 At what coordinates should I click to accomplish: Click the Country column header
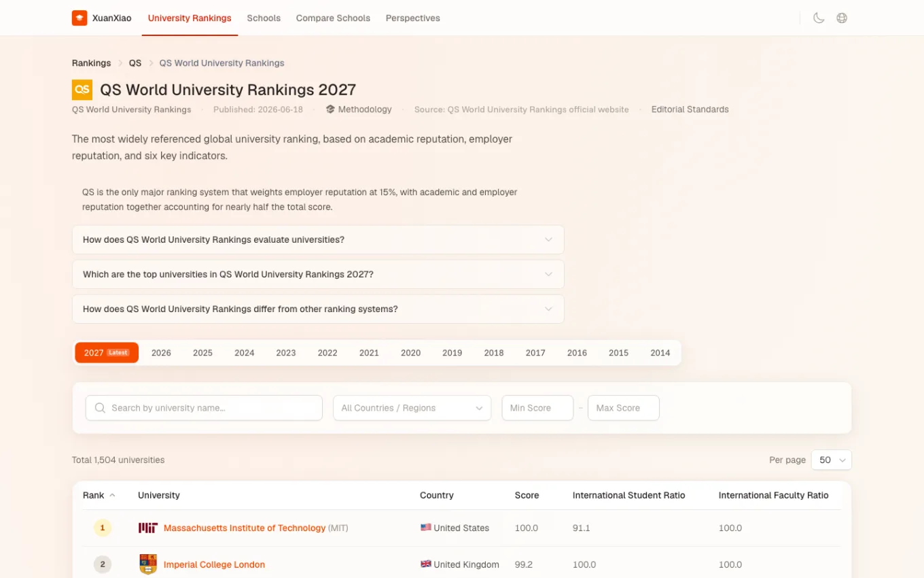click(437, 496)
